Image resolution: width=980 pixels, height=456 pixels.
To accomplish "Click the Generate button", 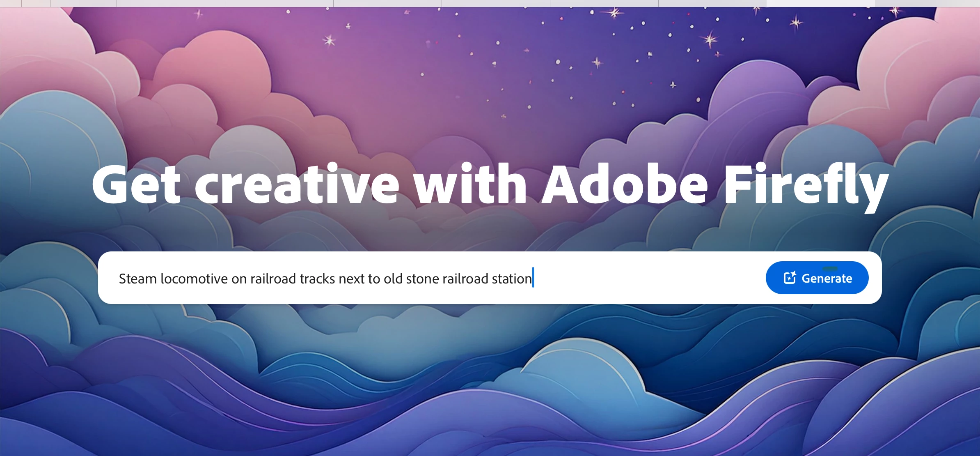I will pyautogui.click(x=817, y=278).
